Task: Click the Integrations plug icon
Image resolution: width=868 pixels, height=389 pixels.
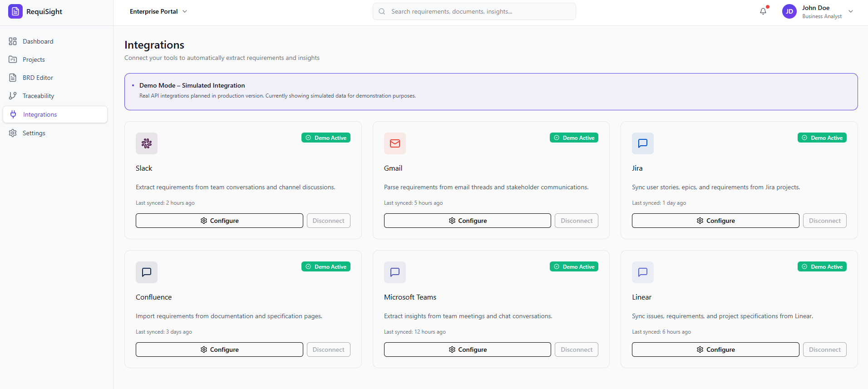Action: pyautogui.click(x=13, y=114)
